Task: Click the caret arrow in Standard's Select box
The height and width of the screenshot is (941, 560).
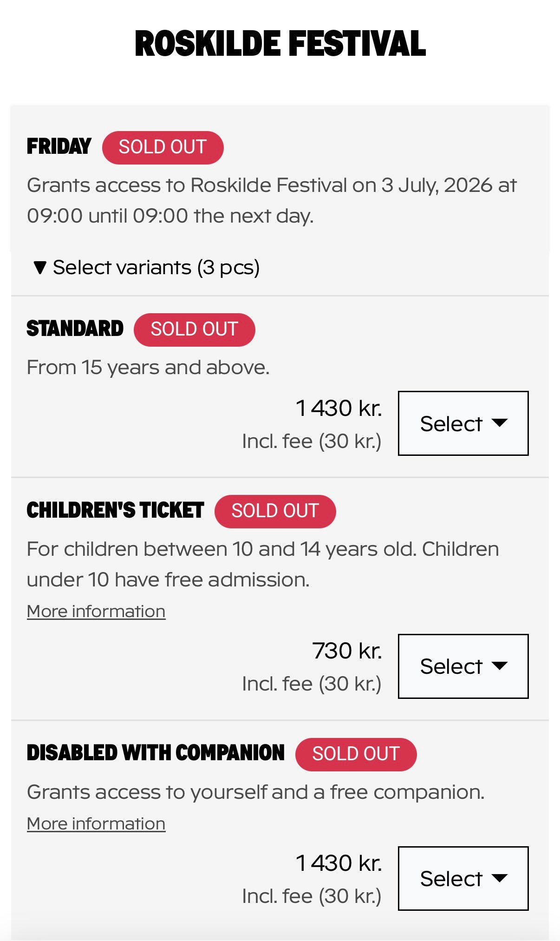Action: [500, 423]
